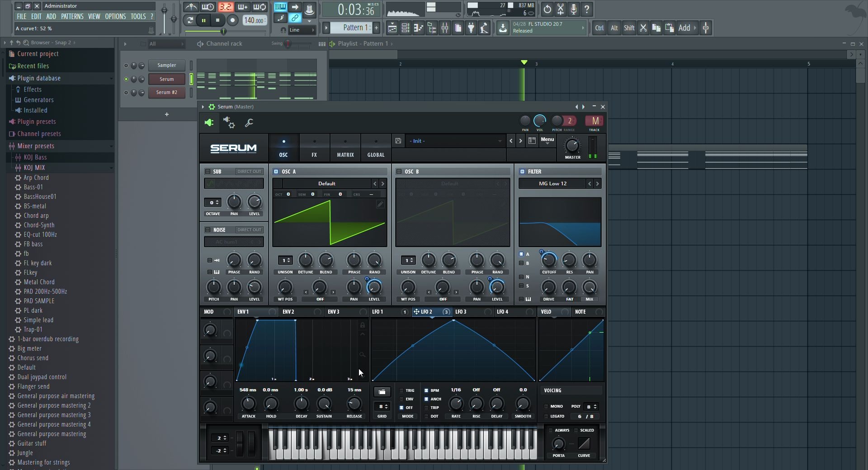Viewport: 868px width, 470px height.
Task: Click the download content library icon
Action: [503, 28]
